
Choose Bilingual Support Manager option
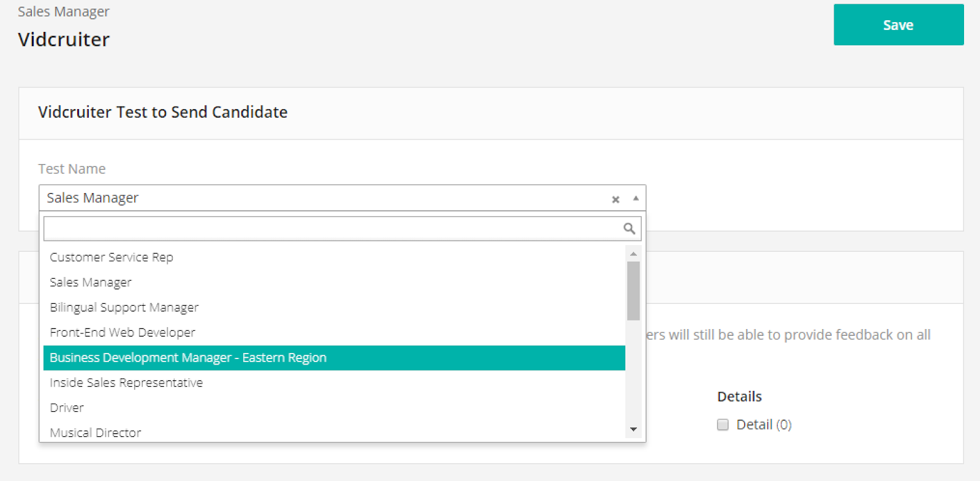coord(334,308)
